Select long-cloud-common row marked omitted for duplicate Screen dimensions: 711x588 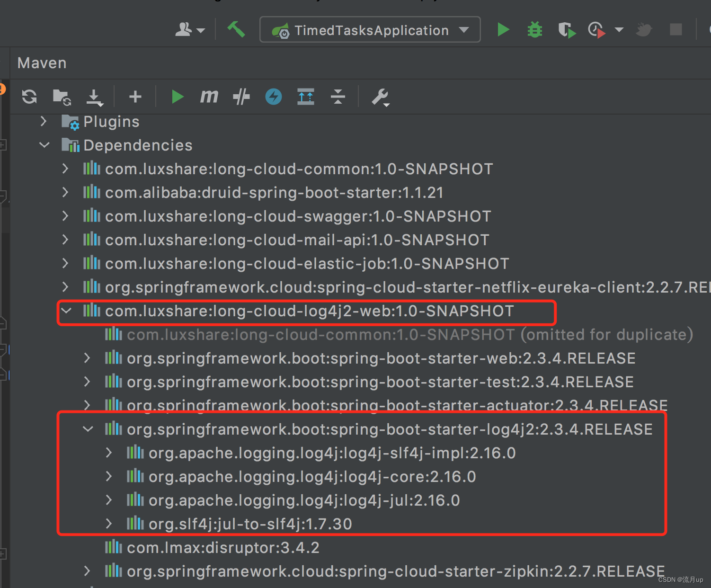pyautogui.click(x=361, y=334)
